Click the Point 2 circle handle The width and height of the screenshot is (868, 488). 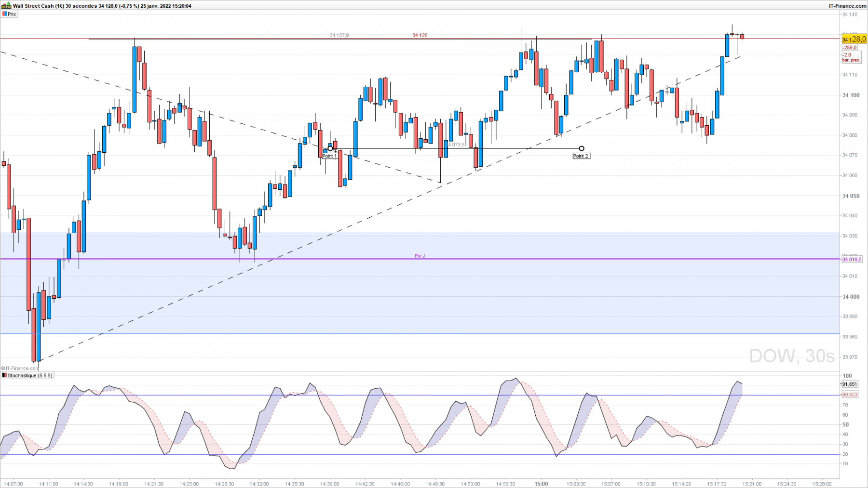coord(582,148)
